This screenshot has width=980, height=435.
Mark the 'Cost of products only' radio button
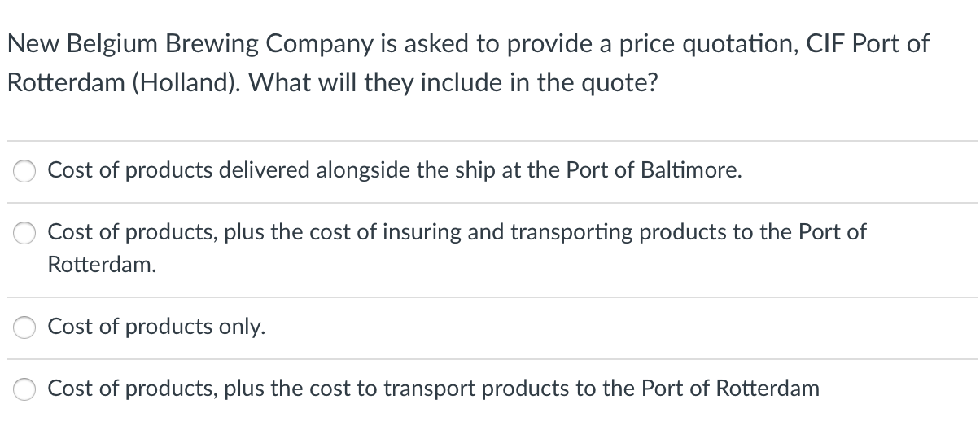pyautogui.click(x=24, y=328)
